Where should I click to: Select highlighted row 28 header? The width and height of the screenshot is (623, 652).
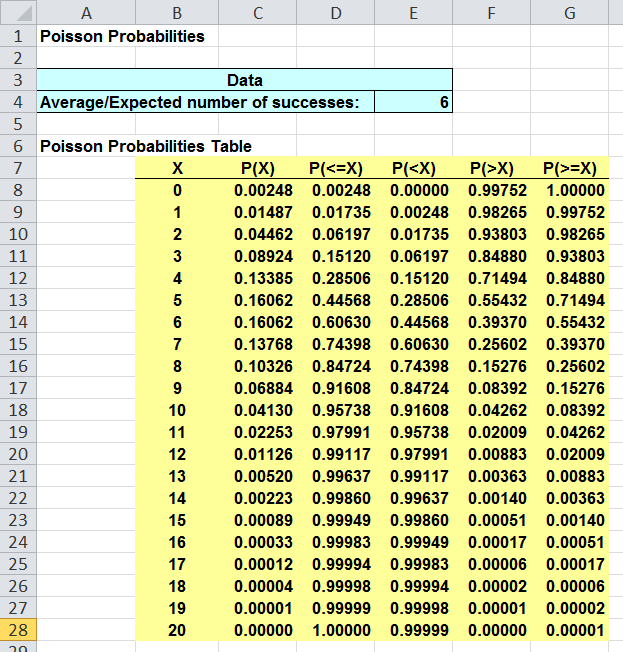coord(18,630)
